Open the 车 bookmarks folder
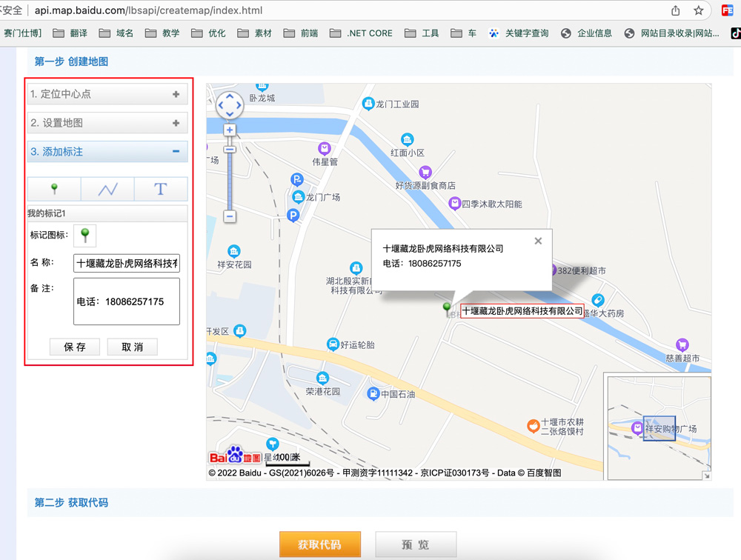Screen dimensions: 741x560 (x=464, y=33)
